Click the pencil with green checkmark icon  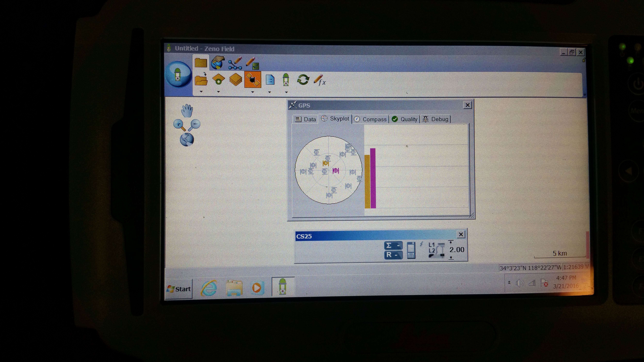[x=253, y=63]
